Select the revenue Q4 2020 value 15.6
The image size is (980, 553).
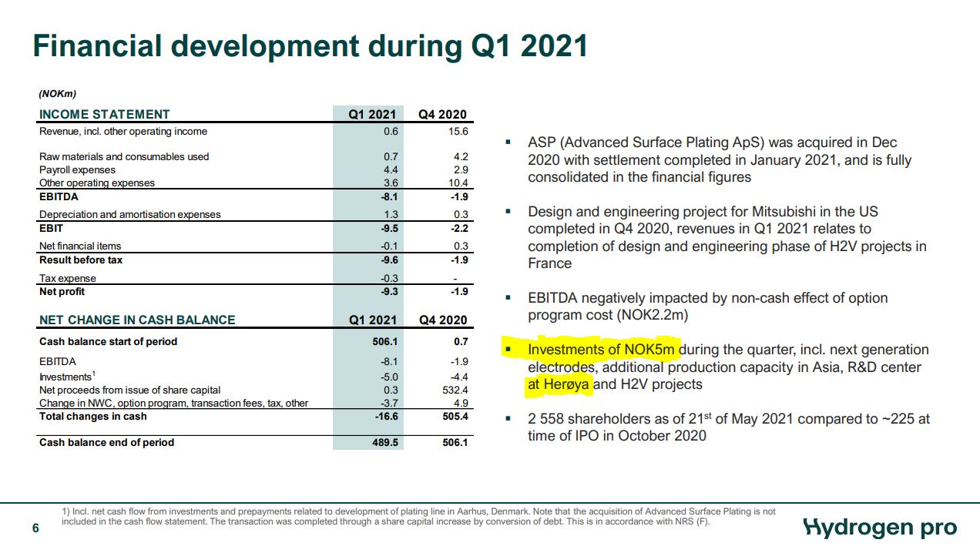(456, 132)
